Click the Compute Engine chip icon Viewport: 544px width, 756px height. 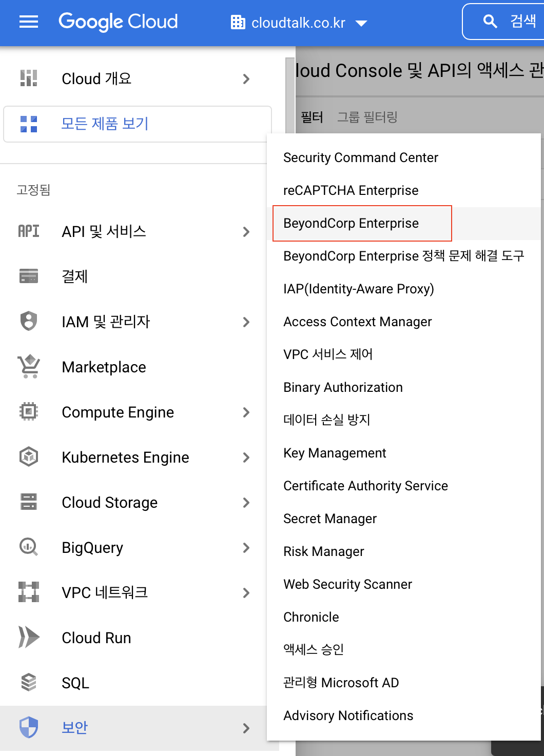(29, 411)
